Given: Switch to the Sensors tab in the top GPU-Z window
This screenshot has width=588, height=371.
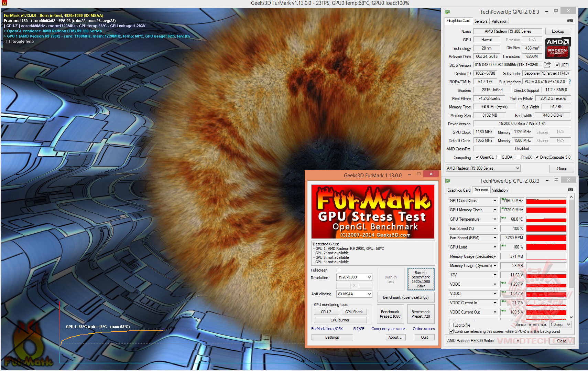Looking at the screenshot, I should (481, 21).
